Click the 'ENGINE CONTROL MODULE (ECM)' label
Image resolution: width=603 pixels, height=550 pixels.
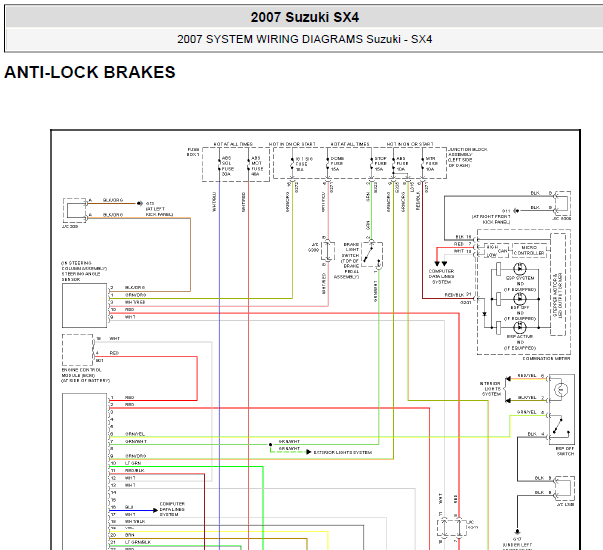[85, 375]
